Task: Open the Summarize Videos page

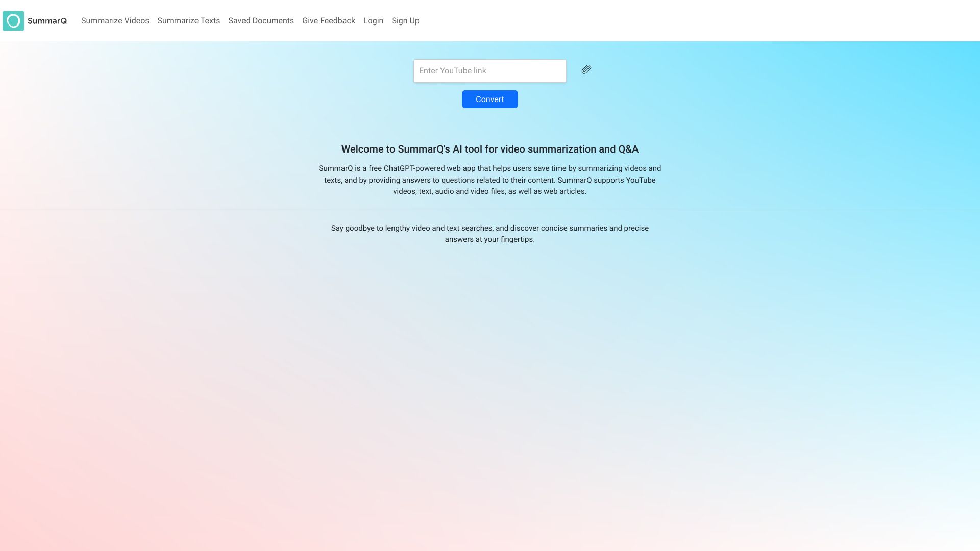Action: coord(115,21)
